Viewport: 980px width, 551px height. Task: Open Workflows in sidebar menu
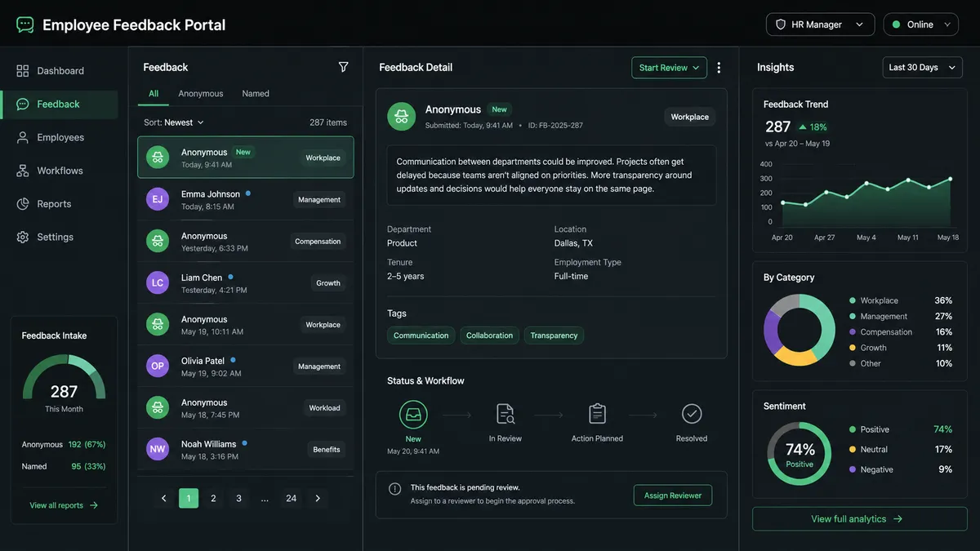60,171
